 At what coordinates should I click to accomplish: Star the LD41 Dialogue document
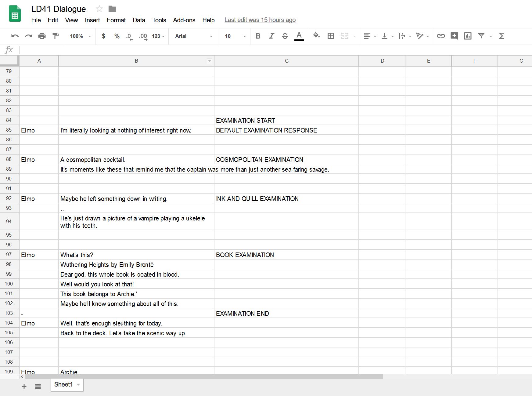[x=99, y=9]
